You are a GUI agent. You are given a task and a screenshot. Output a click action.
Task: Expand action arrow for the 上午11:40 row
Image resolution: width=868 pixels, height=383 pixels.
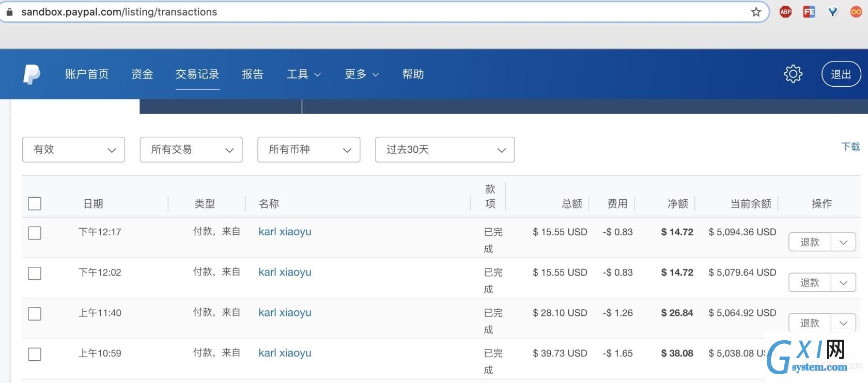point(843,323)
